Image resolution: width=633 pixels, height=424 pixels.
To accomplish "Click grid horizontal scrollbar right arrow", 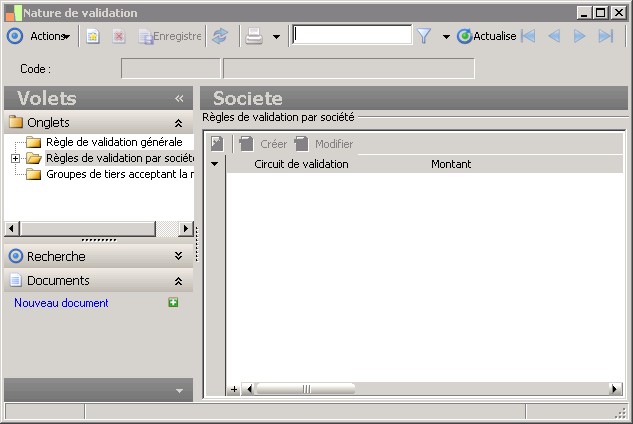I will [x=614, y=389].
